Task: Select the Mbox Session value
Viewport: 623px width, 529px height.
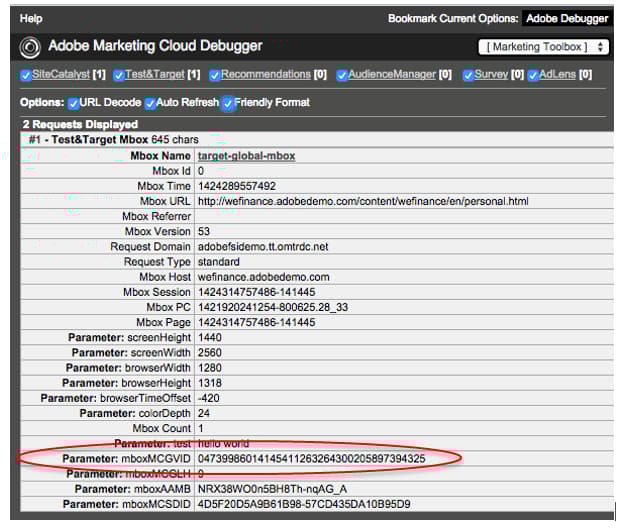Action: 257,292
